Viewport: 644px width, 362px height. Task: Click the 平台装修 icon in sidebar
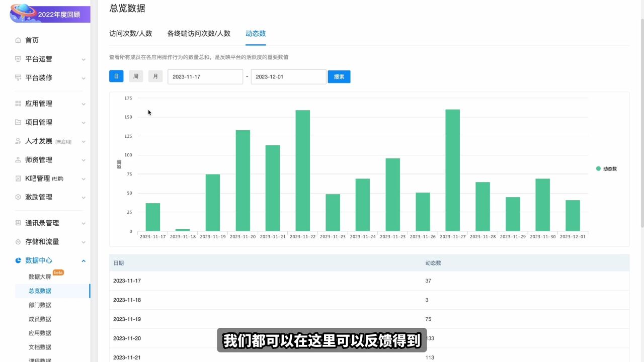click(18, 77)
